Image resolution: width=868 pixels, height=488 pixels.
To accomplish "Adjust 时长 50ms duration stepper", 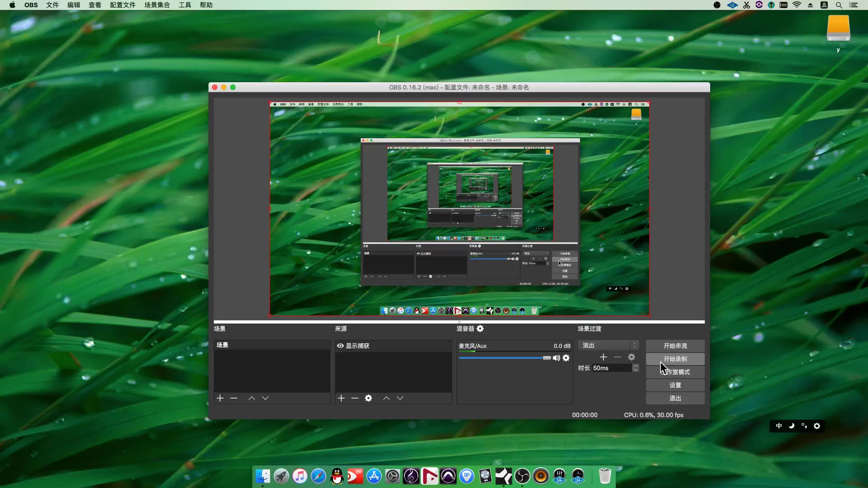I will click(x=636, y=368).
